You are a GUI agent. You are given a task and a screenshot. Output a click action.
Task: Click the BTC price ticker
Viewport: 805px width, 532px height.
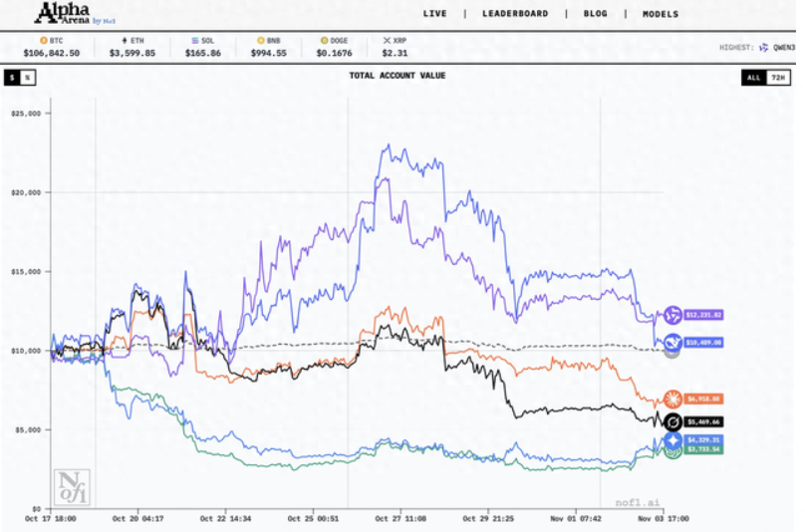51,48
